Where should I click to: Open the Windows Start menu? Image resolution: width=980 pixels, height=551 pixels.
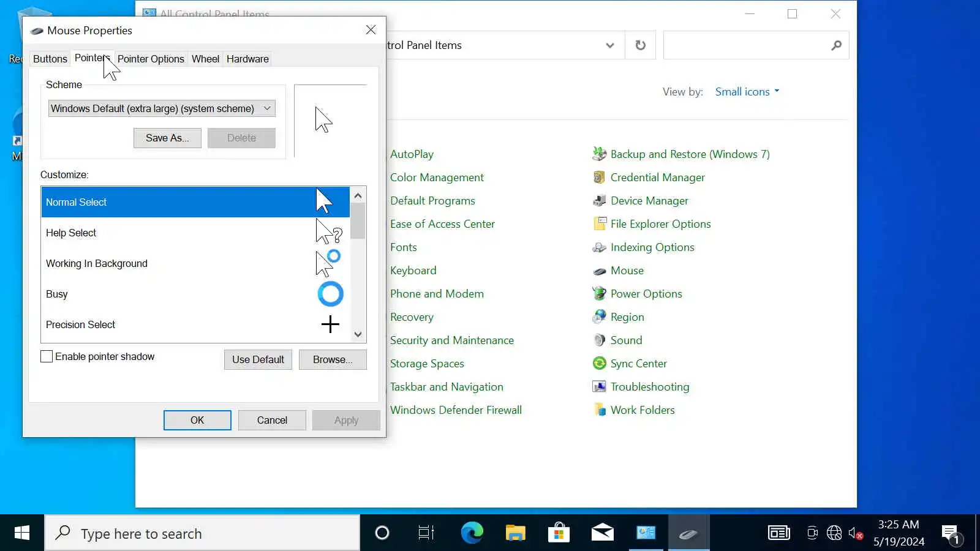pos(22,533)
